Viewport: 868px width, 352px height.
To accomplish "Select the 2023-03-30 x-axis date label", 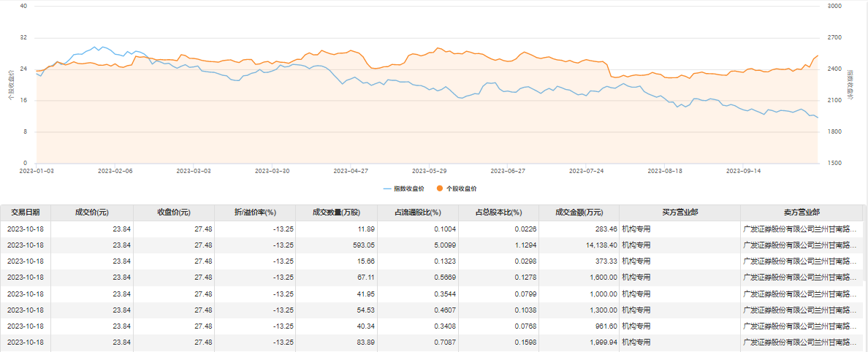I will pos(273,171).
